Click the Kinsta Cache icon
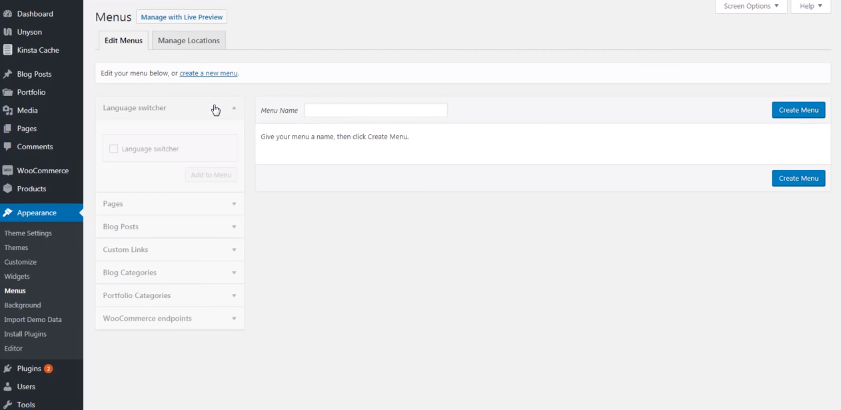The image size is (841, 410). 8,50
